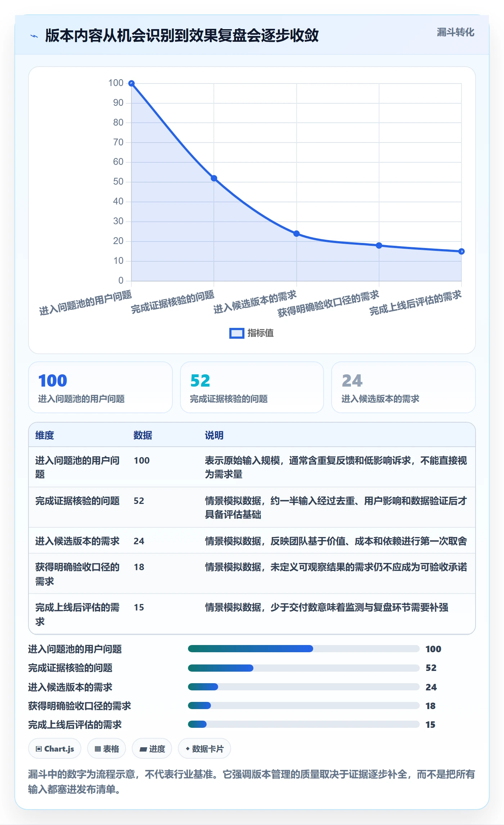Select the chart data point at 15
This screenshot has width=504, height=825.
pyautogui.click(x=461, y=251)
